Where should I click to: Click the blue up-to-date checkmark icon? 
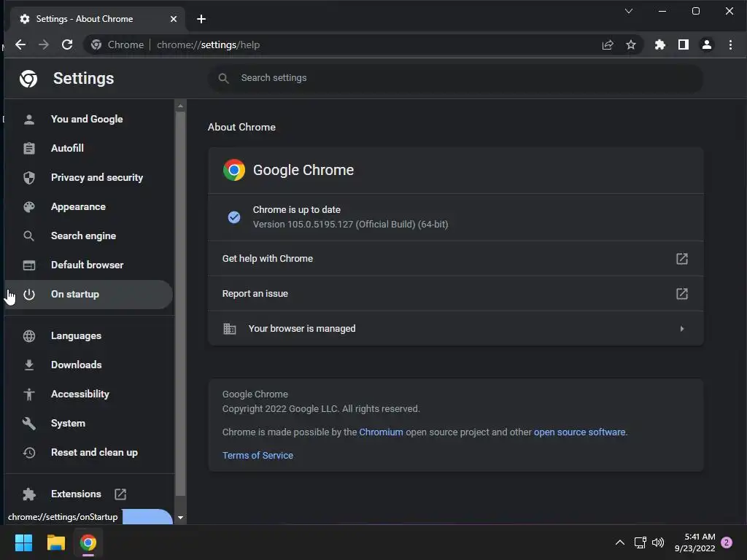pos(234,217)
